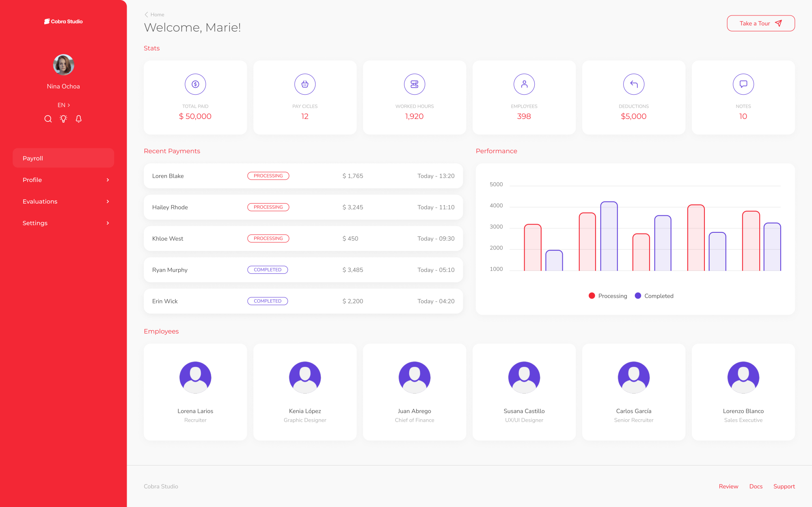The image size is (812, 507).
Task: Open the Support footer link
Action: [x=784, y=486]
